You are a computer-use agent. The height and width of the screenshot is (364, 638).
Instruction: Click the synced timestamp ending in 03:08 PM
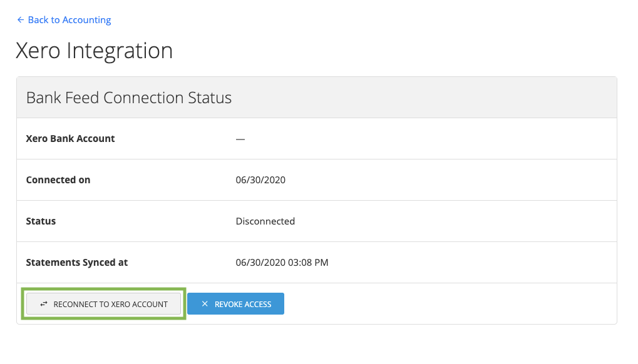point(282,263)
